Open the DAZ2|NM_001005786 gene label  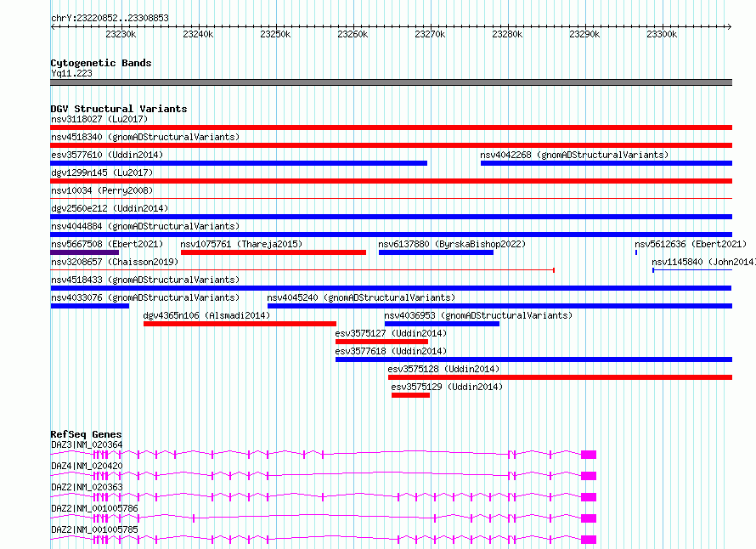pos(94,508)
